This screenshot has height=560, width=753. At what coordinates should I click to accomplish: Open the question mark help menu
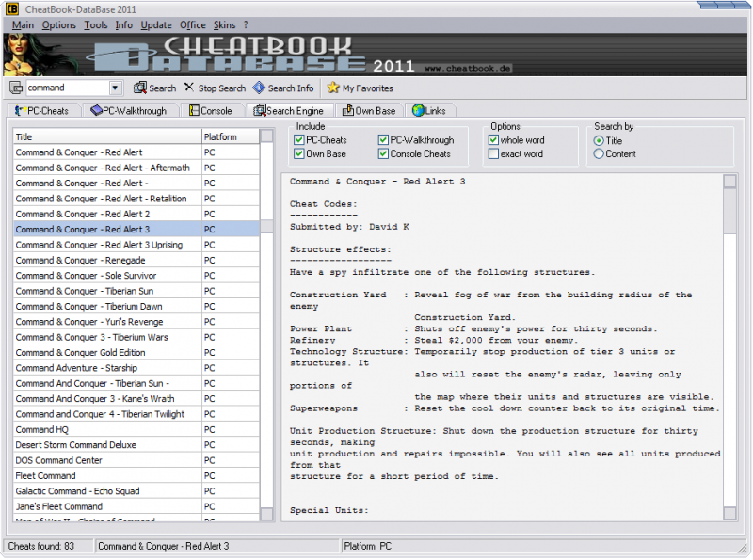pos(246,25)
